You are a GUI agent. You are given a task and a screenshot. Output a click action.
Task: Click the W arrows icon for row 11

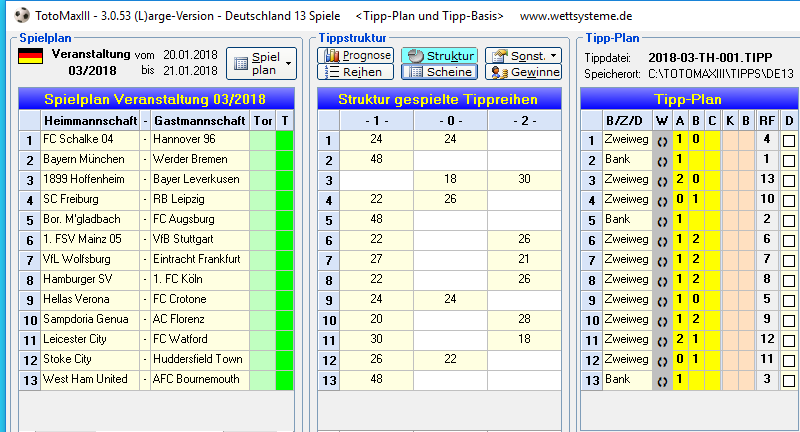pyautogui.click(x=662, y=340)
